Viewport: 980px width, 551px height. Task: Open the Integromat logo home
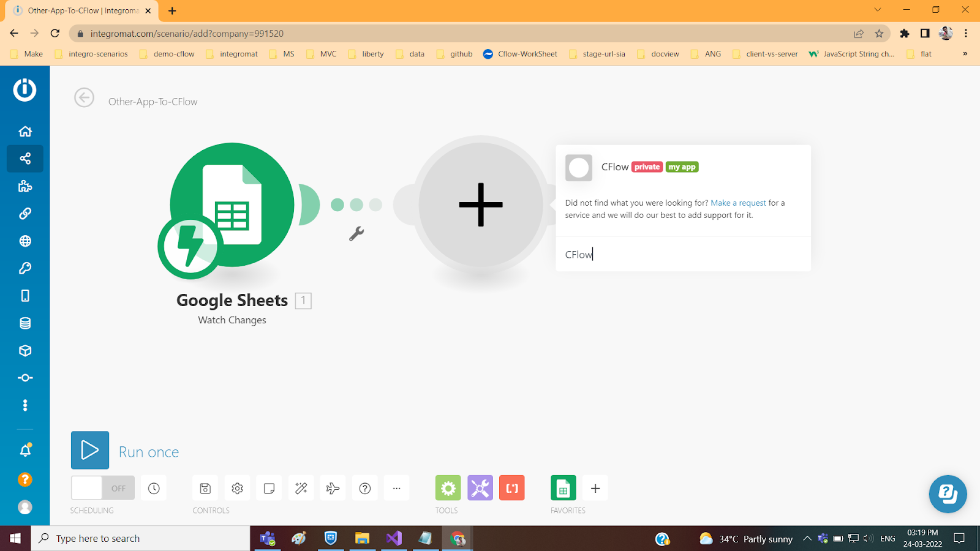tap(24, 90)
